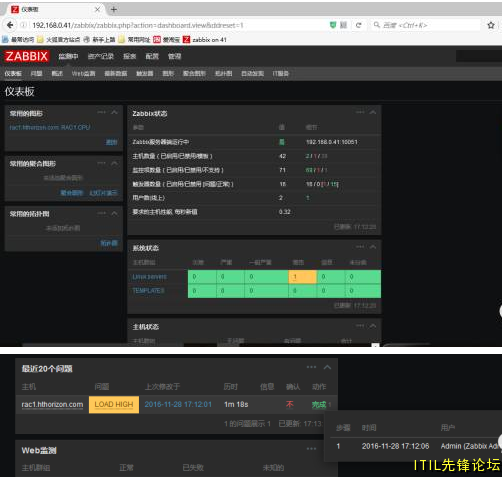Select the 仪表板 submenu tab
502x477 pixels.
[13, 74]
